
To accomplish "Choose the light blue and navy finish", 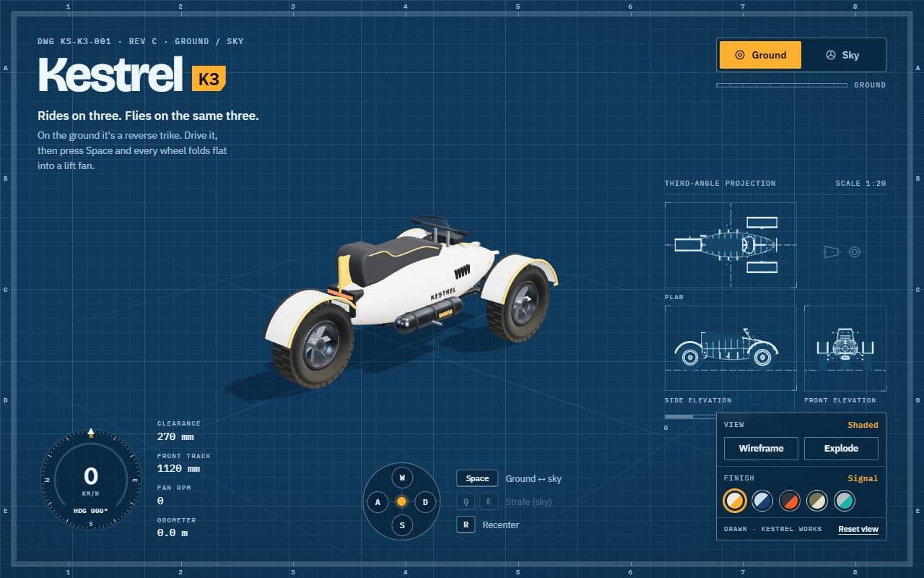I will pos(762,501).
